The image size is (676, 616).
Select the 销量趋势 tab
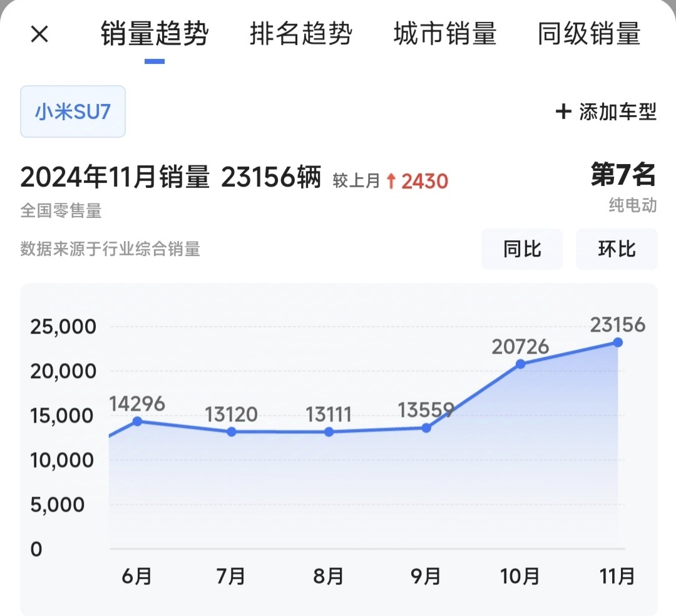click(155, 34)
